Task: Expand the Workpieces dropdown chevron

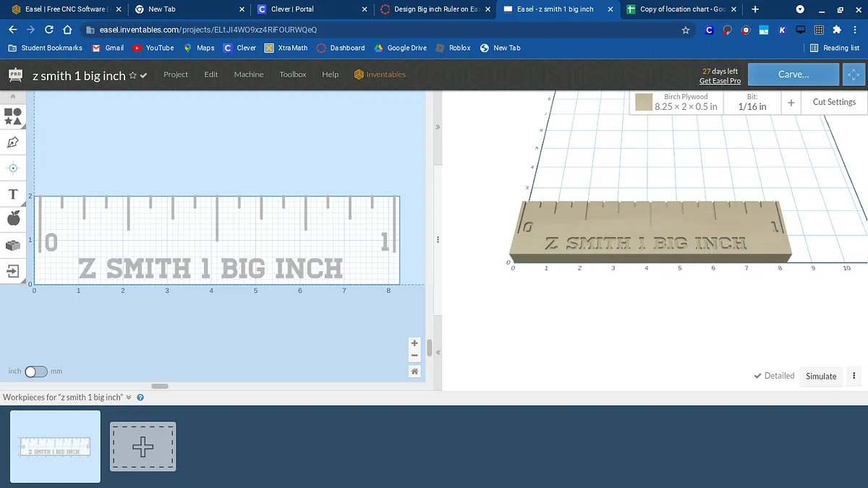Action: pyautogui.click(x=129, y=397)
